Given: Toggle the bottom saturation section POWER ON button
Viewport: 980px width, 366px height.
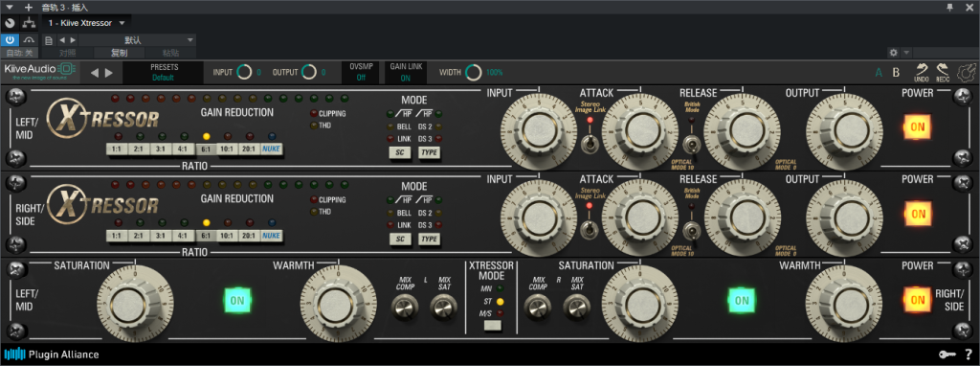Looking at the screenshot, I should pos(918,300).
